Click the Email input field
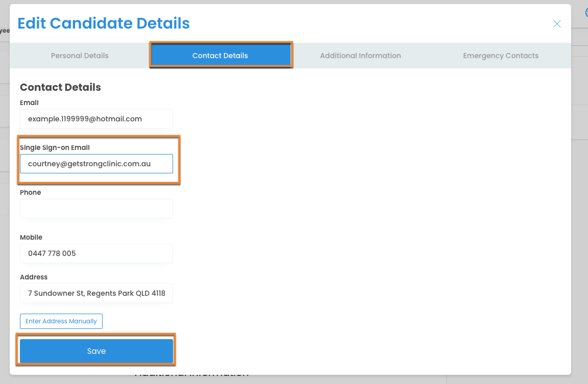The image size is (588, 384). [x=96, y=119]
